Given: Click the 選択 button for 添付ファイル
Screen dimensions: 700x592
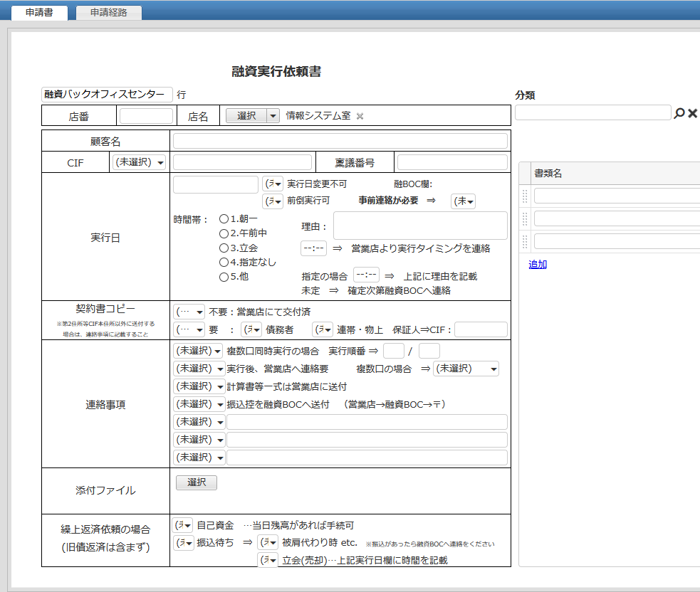Looking at the screenshot, I should pos(197,482).
